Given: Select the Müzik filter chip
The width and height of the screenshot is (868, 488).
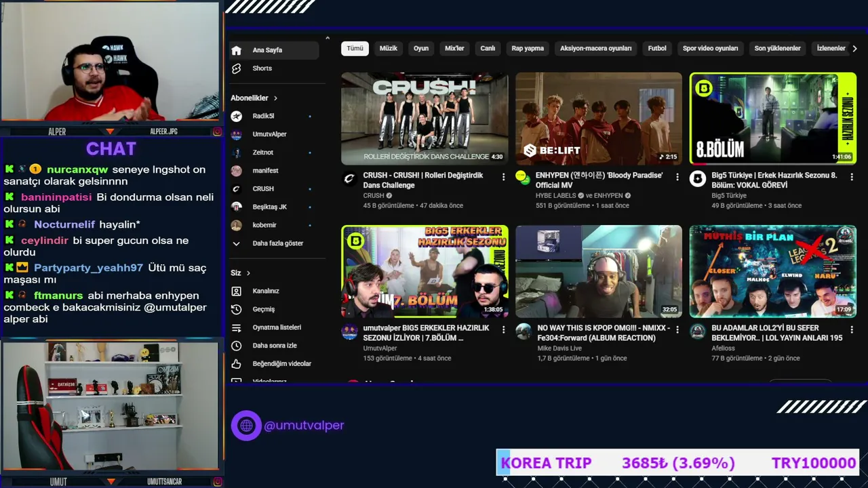Looking at the screenshot, I should coord(389,49).
